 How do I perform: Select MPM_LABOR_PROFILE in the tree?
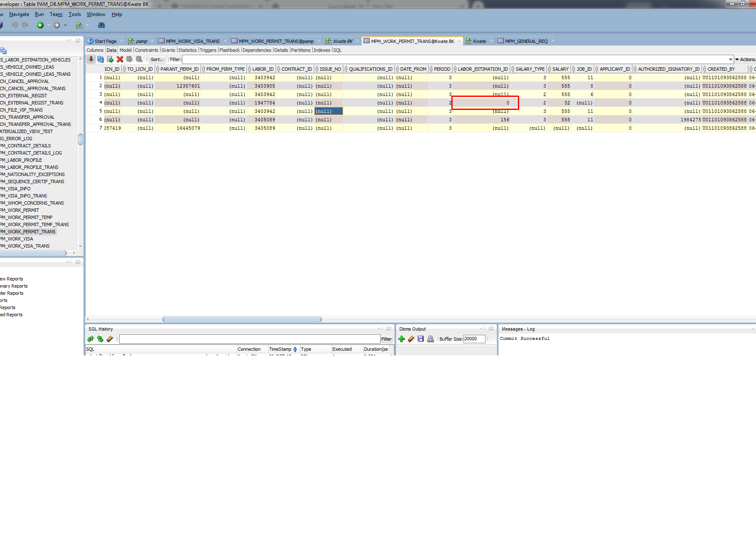[21, 160]
